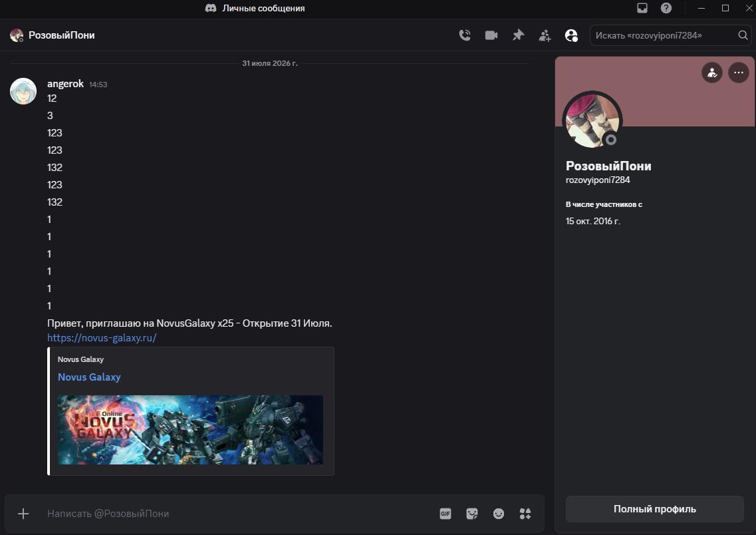Click the Discord logo in title bar
756x535 pixels.
pyautogui.click(x=211, y=8)
